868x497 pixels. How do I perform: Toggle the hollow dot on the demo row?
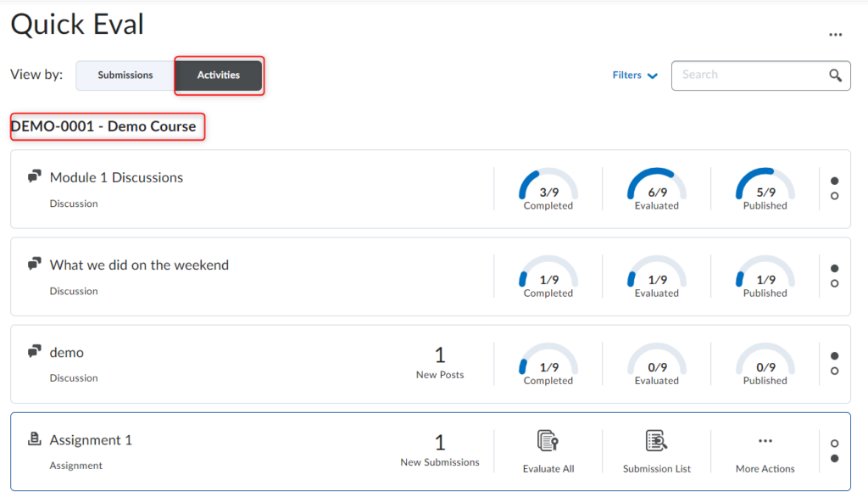coord(835,371)
